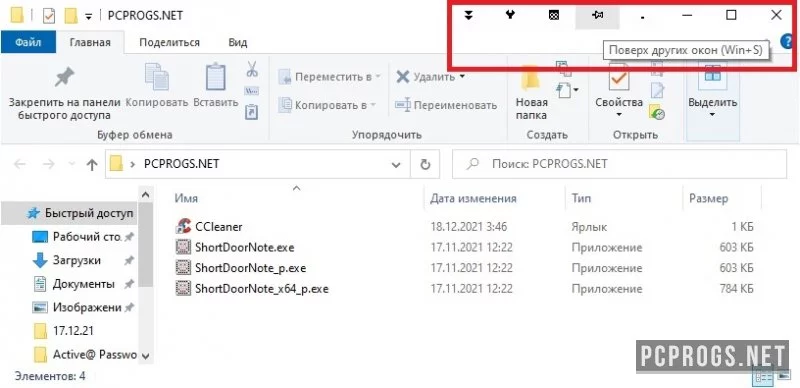Screen dimensions: 800x388
Task: Switch to the Вид ribbon tab
Action: click(238, 42)
